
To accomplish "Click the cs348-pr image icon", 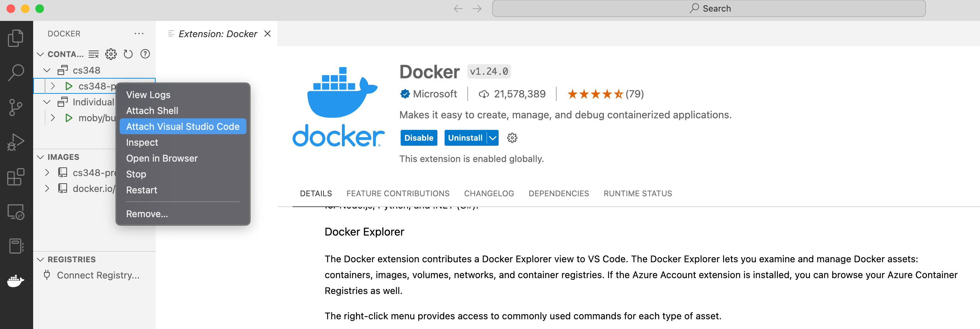I will coord(63,172).
